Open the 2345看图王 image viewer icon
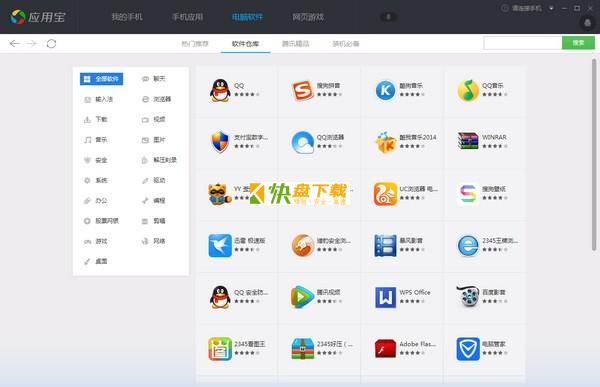Image resolution: width=600 pixels, height=387 pixels. 220,349
